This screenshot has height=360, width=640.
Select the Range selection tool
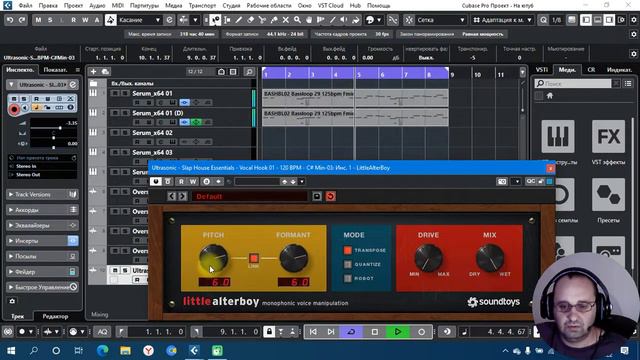(x=227, y=20)
